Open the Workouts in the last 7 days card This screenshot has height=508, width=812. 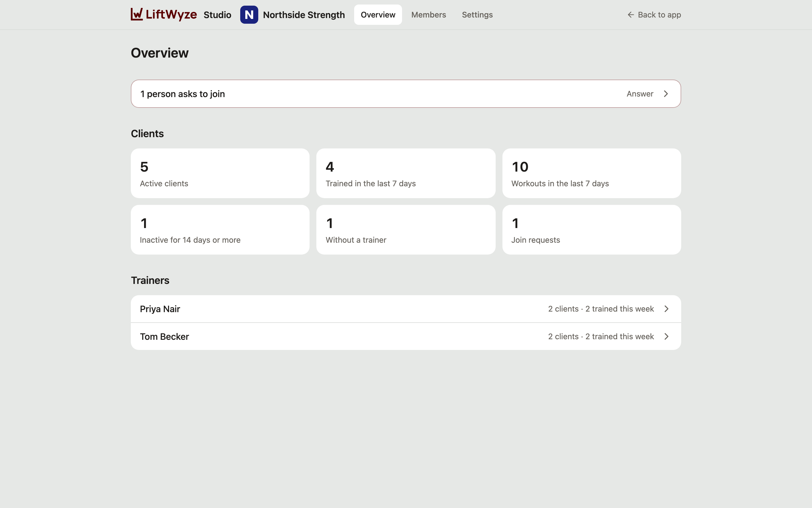(592, 173)
